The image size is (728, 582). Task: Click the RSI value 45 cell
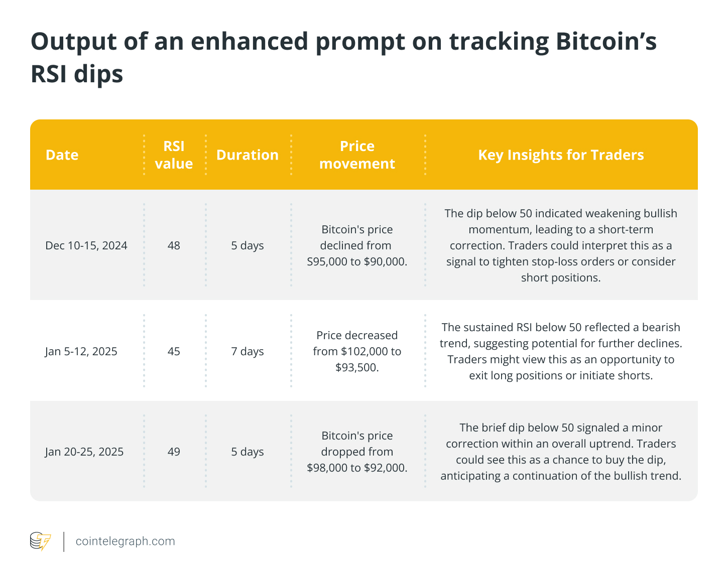point(174,351)
